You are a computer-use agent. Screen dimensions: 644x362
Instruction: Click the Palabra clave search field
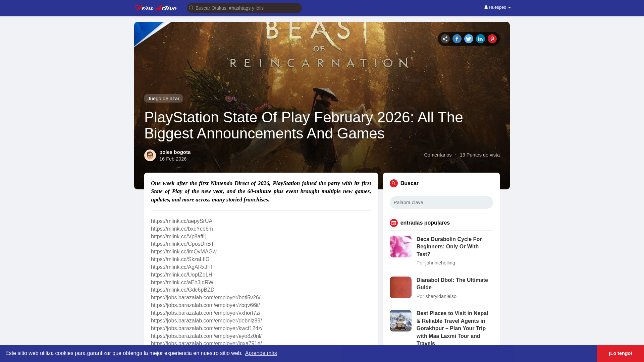[x=441, y=202]
